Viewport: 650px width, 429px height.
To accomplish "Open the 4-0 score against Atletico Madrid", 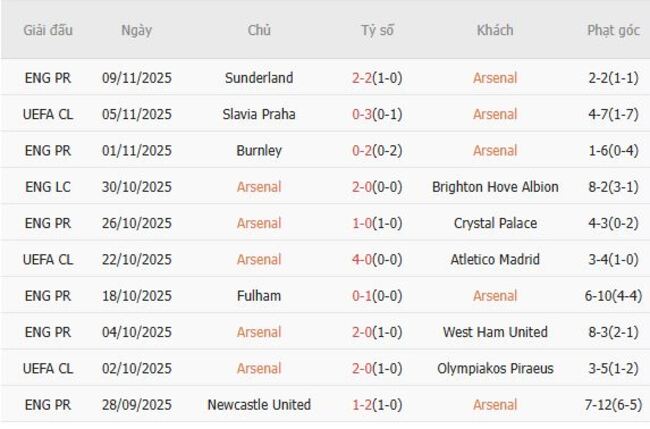I will [363, 260].
